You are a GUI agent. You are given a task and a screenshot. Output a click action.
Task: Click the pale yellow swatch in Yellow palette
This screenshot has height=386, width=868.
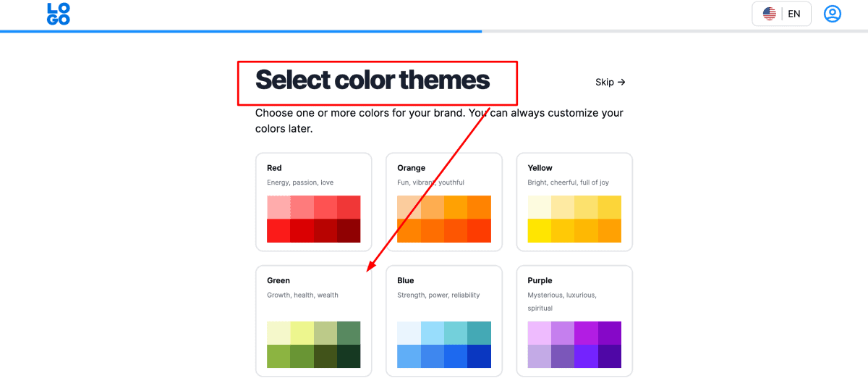tap(539, 207)
